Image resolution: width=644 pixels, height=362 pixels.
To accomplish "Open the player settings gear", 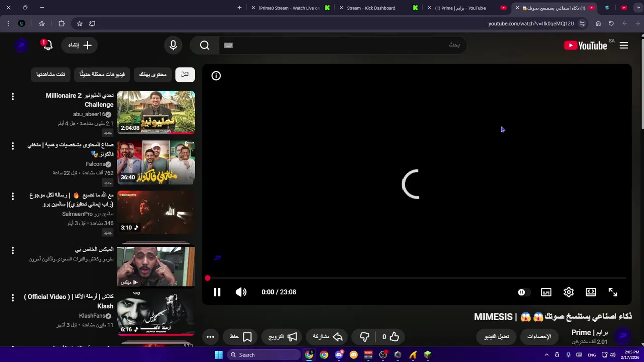I will (569, 292).
